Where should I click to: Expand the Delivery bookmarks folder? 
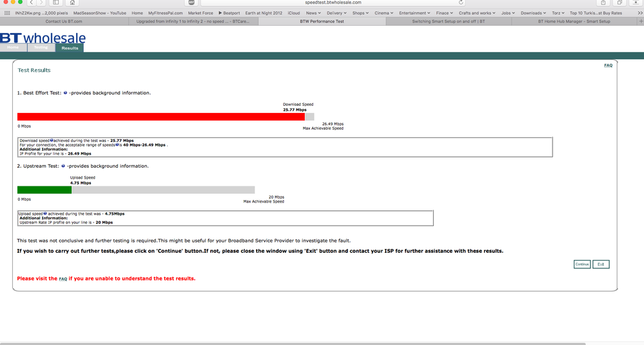pos(337,13)
